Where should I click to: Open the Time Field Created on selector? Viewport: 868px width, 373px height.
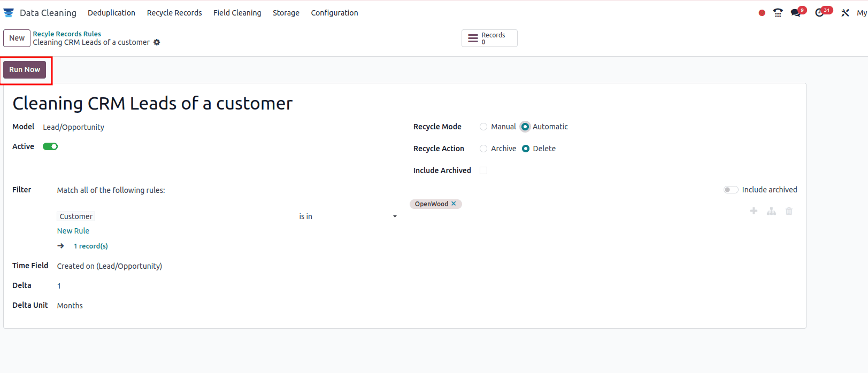110,266
